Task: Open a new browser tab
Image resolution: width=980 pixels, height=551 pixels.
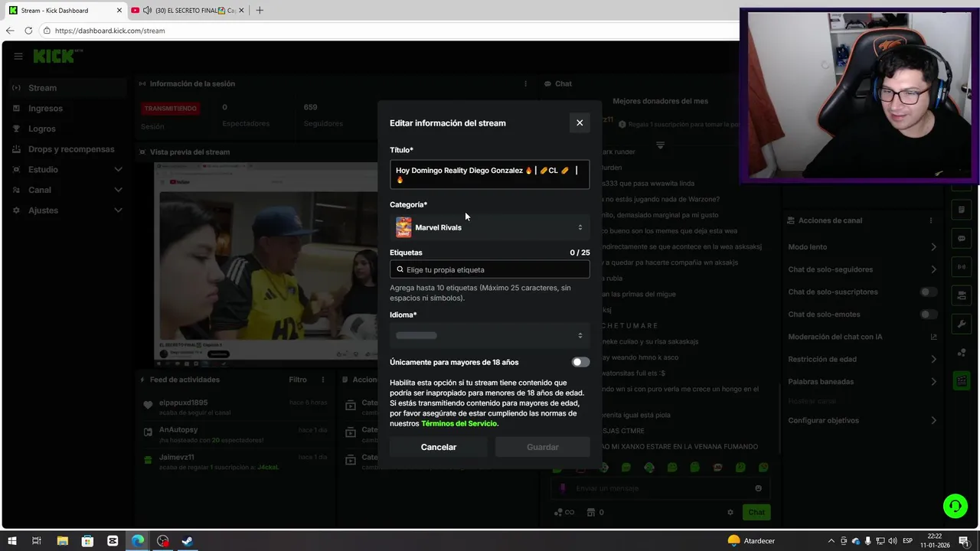Action: pyautogui.click(x=260, y=10)
